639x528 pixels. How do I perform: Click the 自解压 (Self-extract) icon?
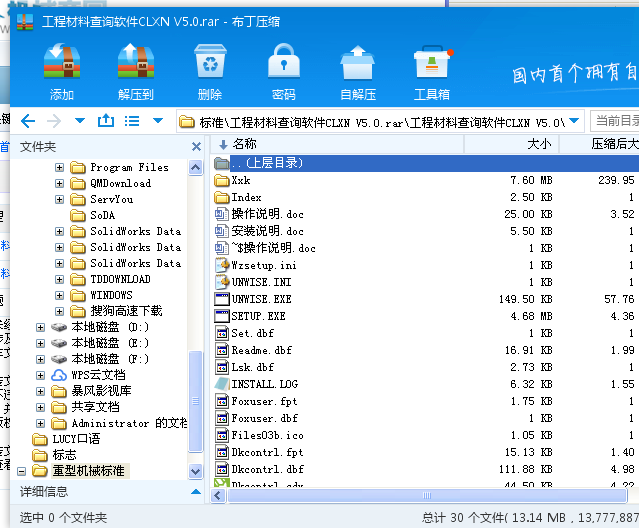coord(358,62)
